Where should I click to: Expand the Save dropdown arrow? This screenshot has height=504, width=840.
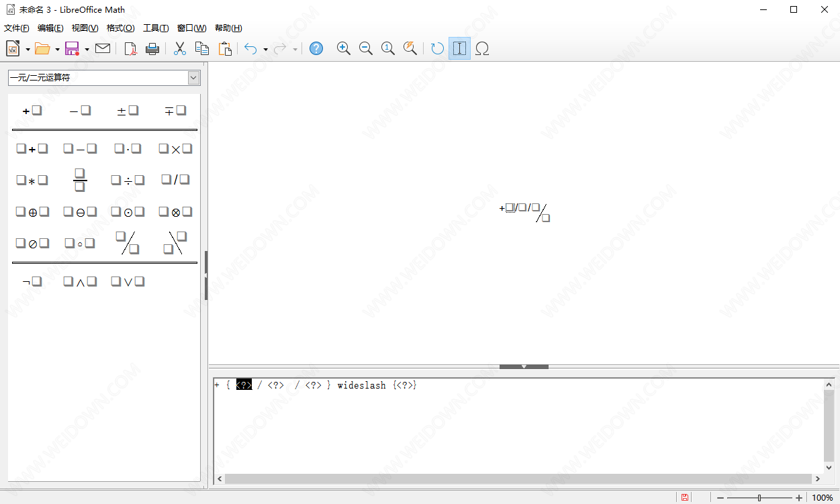(x=87, y=49)
